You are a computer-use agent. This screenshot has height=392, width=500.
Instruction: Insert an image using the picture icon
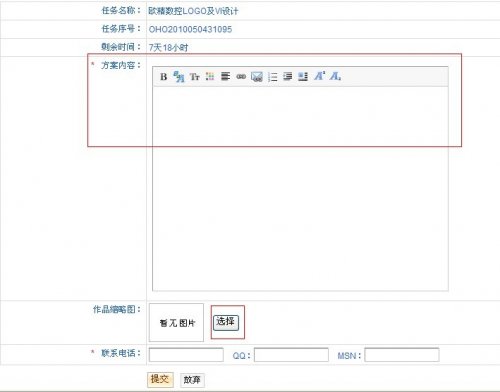257,77
